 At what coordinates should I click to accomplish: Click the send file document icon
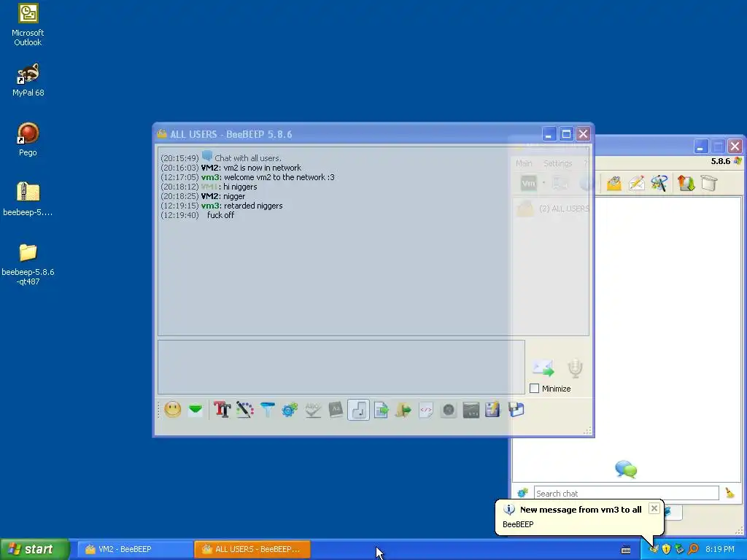point(381,410)
